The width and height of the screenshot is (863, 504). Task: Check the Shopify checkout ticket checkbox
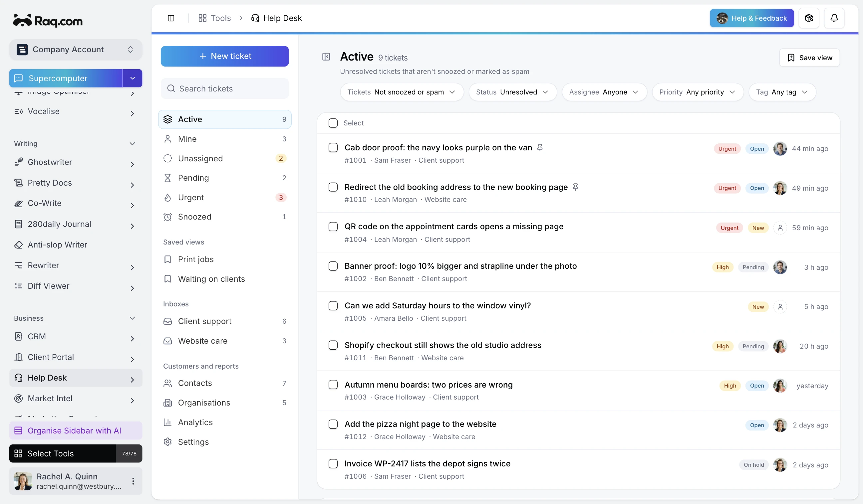333,345
